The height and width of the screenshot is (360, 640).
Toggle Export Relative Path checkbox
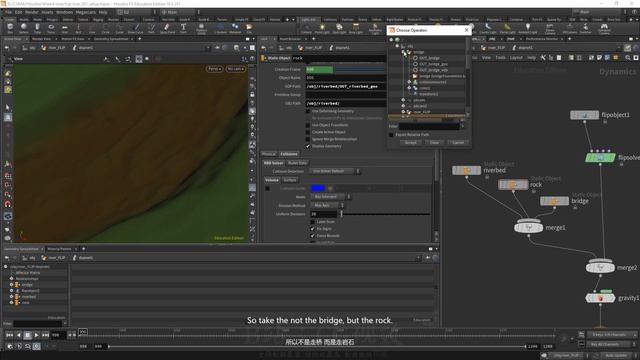click(391, 134)
